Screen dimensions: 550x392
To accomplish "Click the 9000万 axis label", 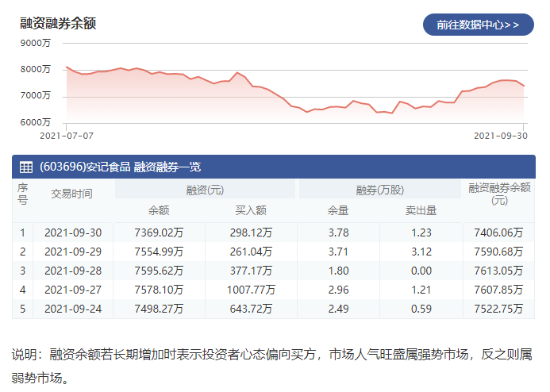I will point(36,43).
